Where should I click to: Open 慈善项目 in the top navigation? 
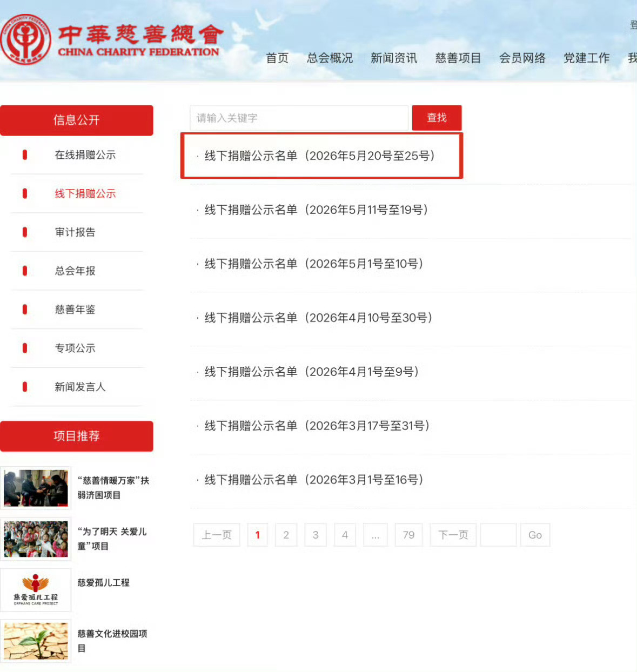[458, 58]
